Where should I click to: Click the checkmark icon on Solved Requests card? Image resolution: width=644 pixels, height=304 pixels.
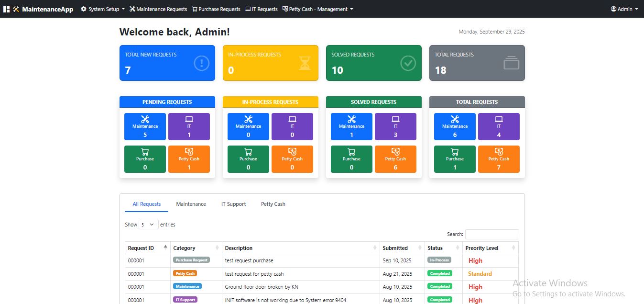(408, 63)
